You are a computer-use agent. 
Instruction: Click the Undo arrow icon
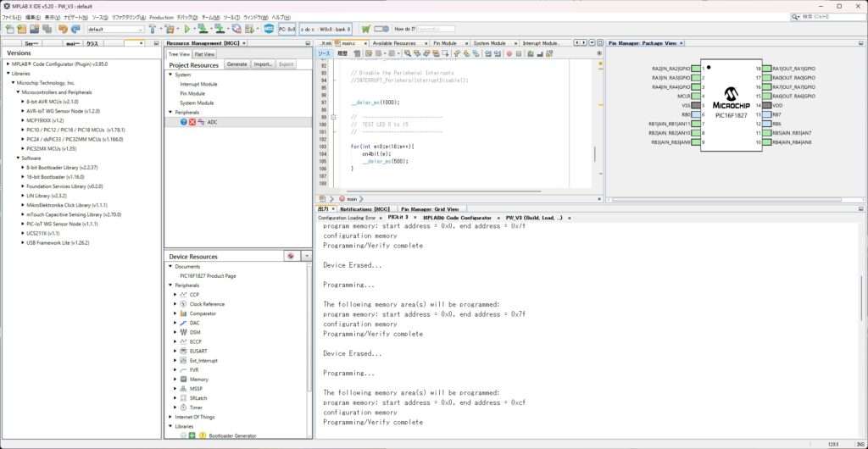tap(63, 29)
